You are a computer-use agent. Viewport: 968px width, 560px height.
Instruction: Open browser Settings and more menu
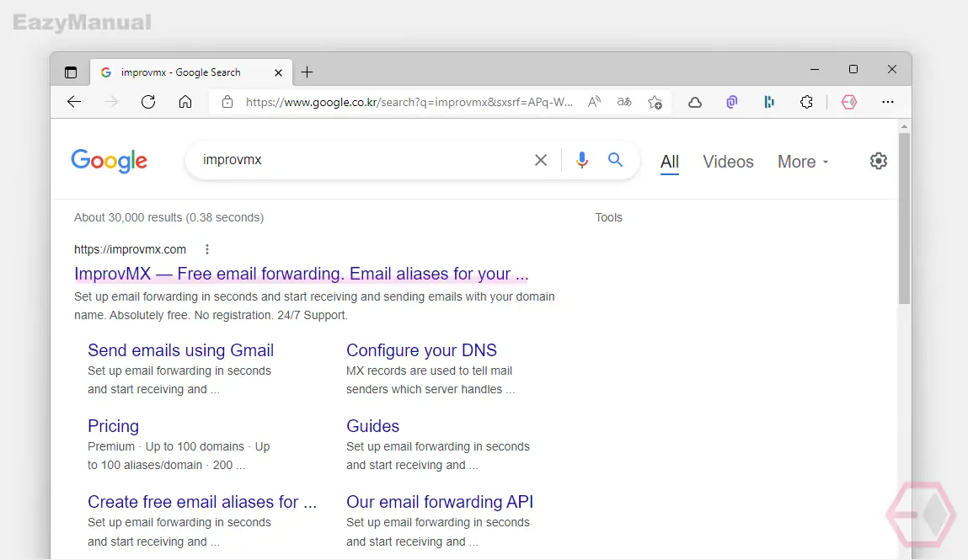click(x=888, y=102)
